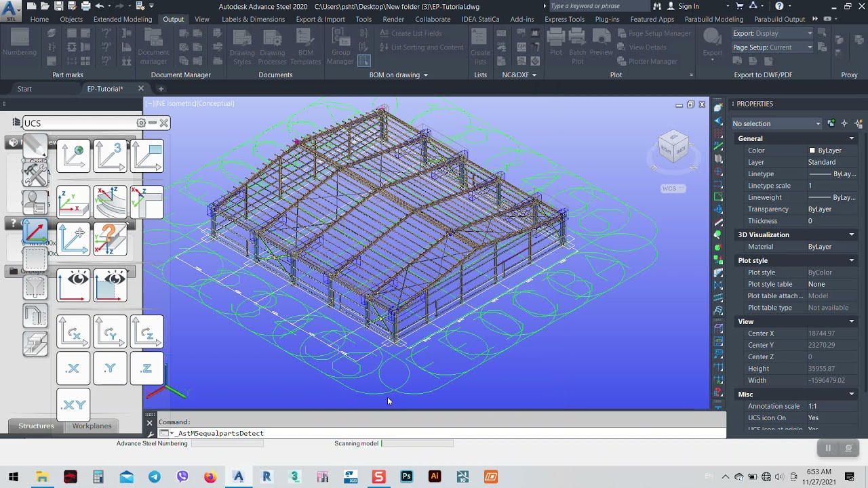
Task: Click the UCS on bisecting line icon
Action: click(x=146, y=202)
